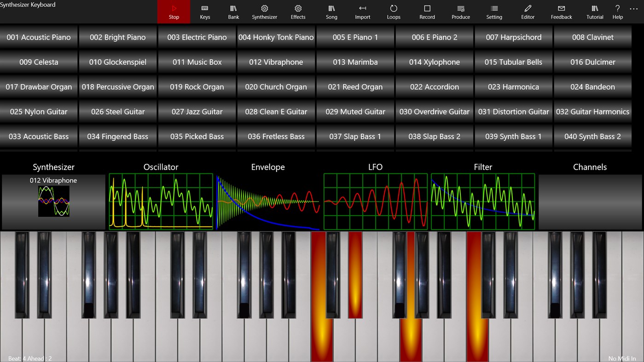
Task: Click the LFO waveform graph
Action: pyautogui.click(x=375, y=201)
